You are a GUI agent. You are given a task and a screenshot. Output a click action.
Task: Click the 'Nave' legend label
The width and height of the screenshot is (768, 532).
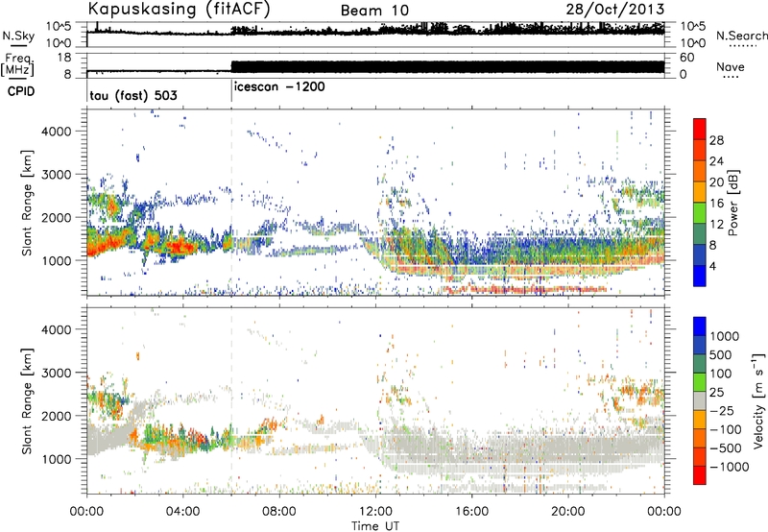pos(731,66)
